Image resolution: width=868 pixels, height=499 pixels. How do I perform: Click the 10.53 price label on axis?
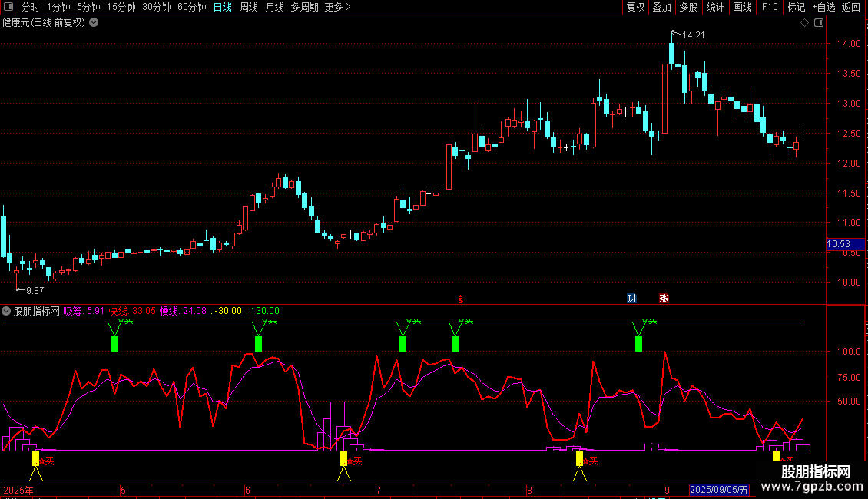pos(838,244)
